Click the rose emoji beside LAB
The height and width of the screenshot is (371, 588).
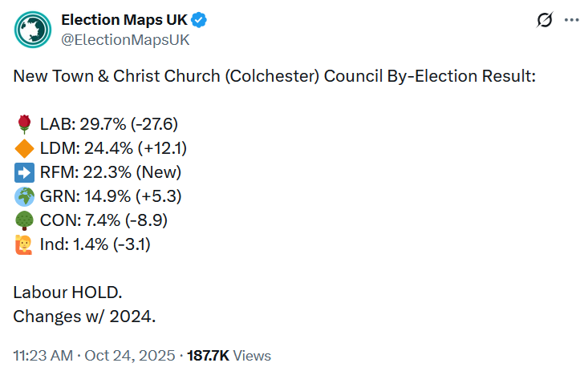23,124
